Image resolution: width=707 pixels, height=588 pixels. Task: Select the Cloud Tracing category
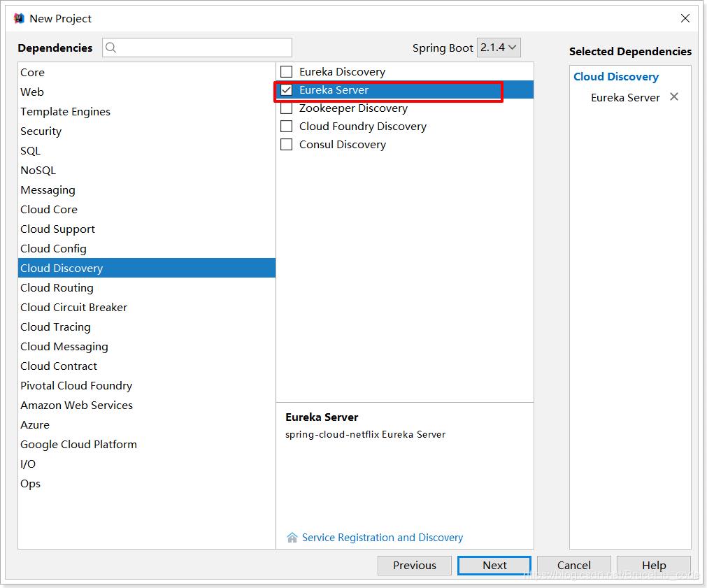pos(147,327)
